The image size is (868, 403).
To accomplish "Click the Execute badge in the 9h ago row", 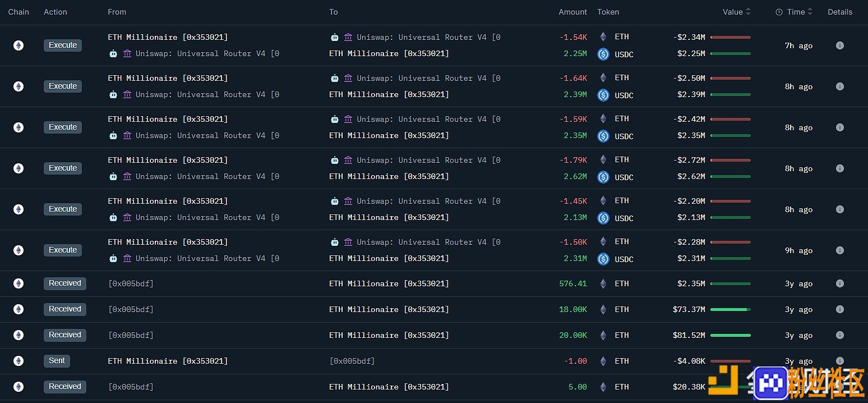I will [x=63, y=250].
